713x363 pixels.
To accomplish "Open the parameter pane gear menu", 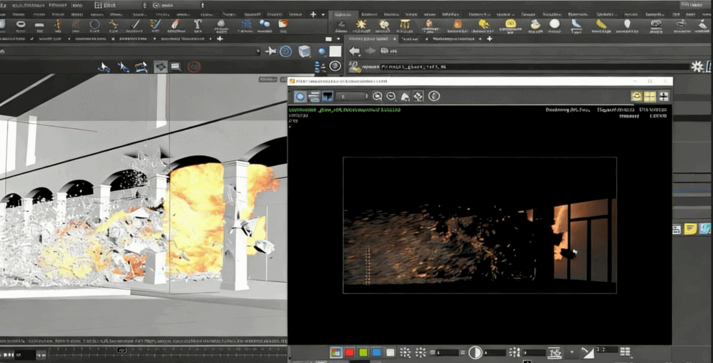I will click(x=697, y=67).
